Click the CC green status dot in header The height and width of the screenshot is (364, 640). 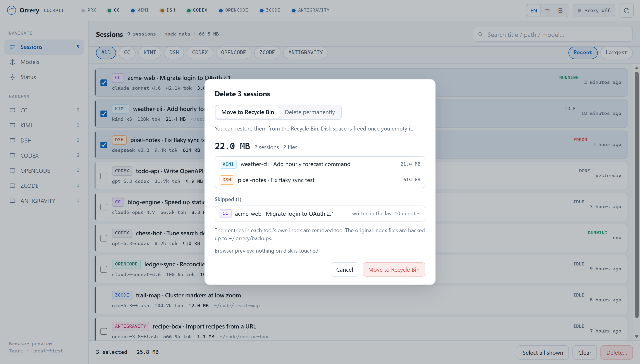[x=109, y=10]
